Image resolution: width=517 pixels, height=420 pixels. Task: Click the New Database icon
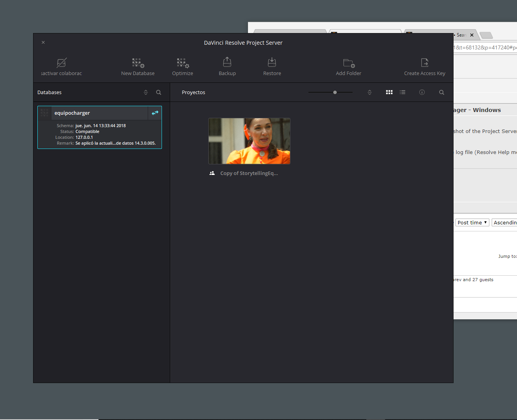coord(138,63)
